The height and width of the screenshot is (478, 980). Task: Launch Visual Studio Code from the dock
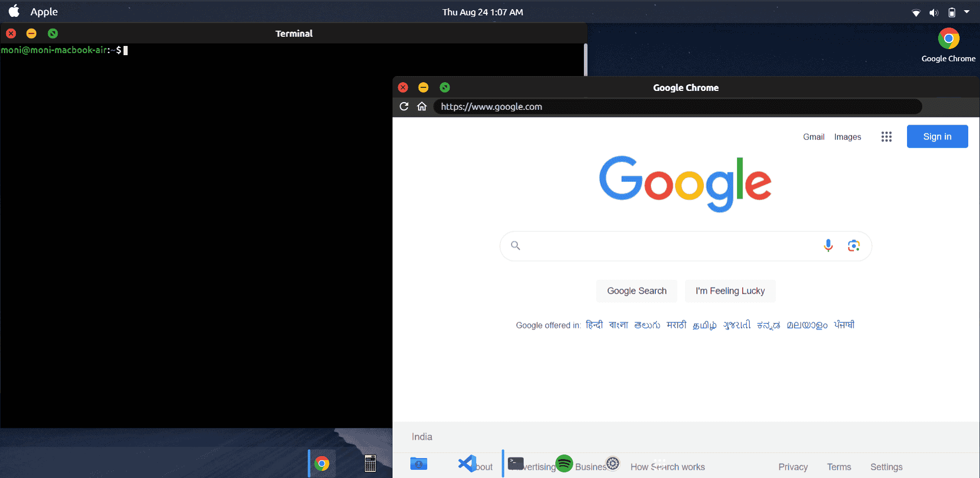point(467,464)
